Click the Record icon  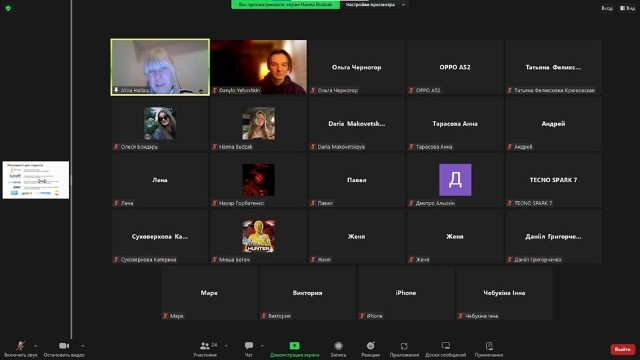tap(338, 346)
